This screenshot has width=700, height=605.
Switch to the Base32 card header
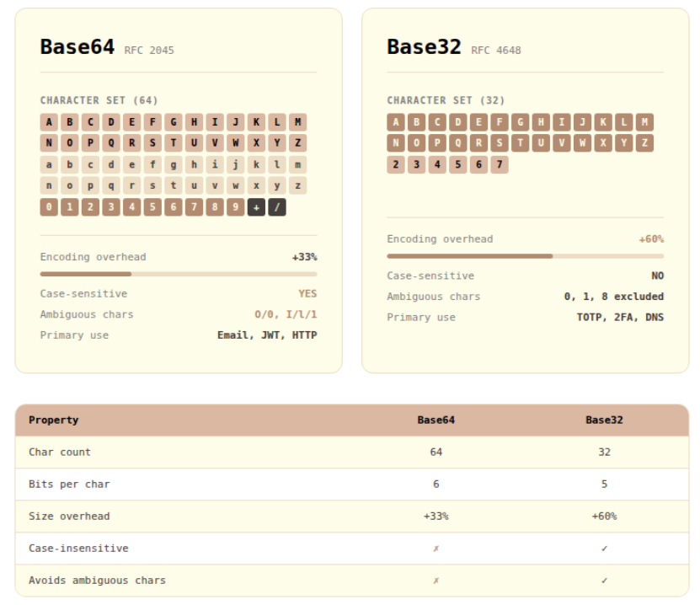424,47
